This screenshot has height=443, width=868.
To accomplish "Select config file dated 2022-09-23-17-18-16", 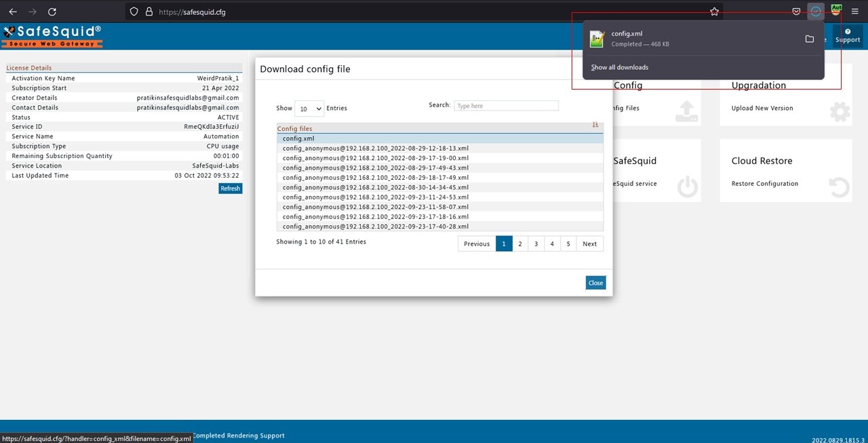I will coord(439,216).
